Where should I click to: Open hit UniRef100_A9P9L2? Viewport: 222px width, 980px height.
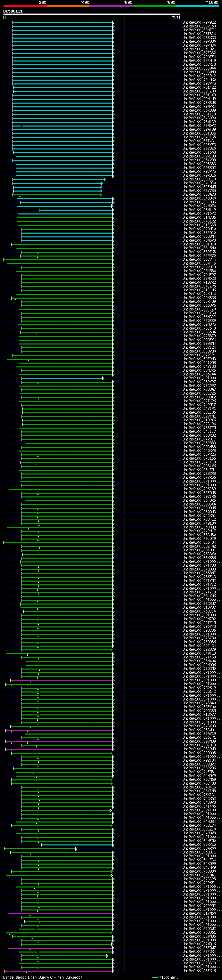point(199,23)
